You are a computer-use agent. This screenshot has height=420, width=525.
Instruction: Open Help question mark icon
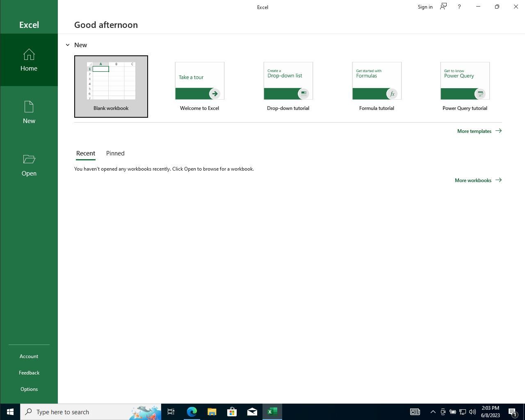(459, 7)
